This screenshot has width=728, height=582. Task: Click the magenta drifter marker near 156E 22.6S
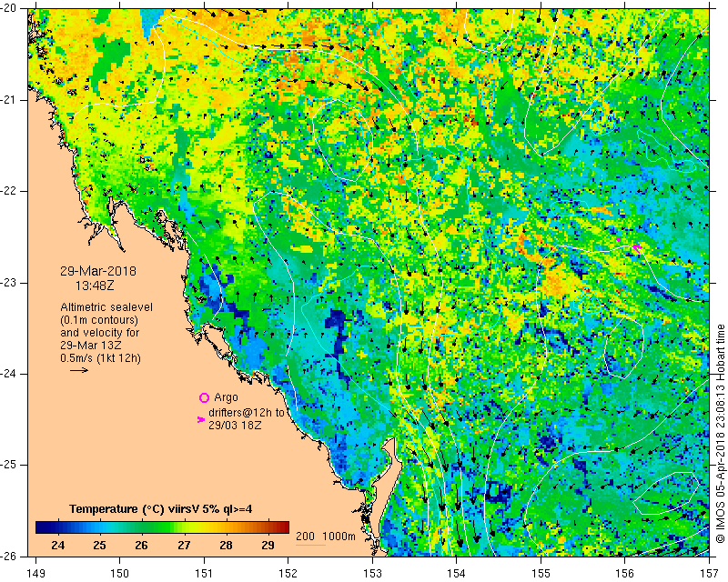coord(637,248)
